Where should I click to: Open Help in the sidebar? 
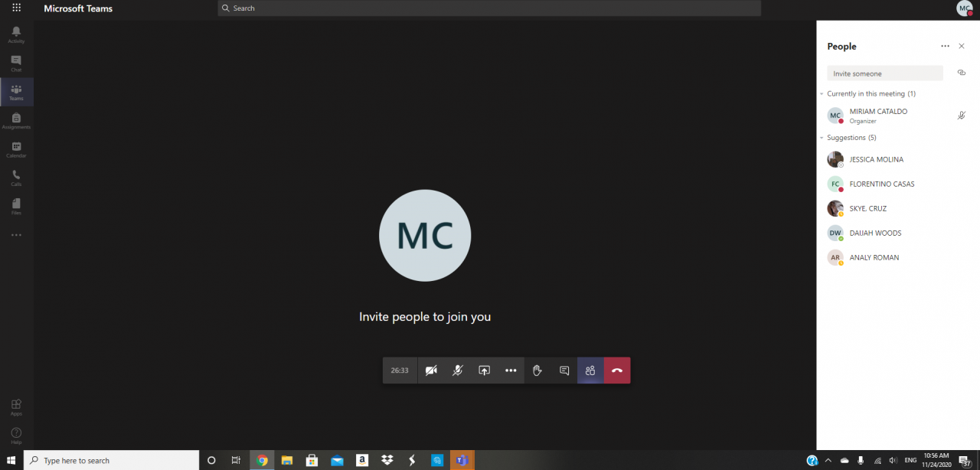coord(16,436)
